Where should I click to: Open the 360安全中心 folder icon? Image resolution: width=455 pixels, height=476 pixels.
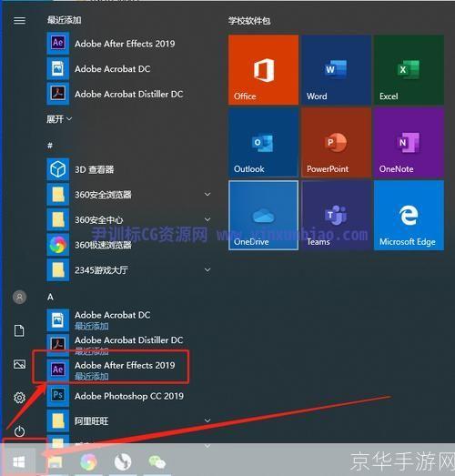[57, 219]
